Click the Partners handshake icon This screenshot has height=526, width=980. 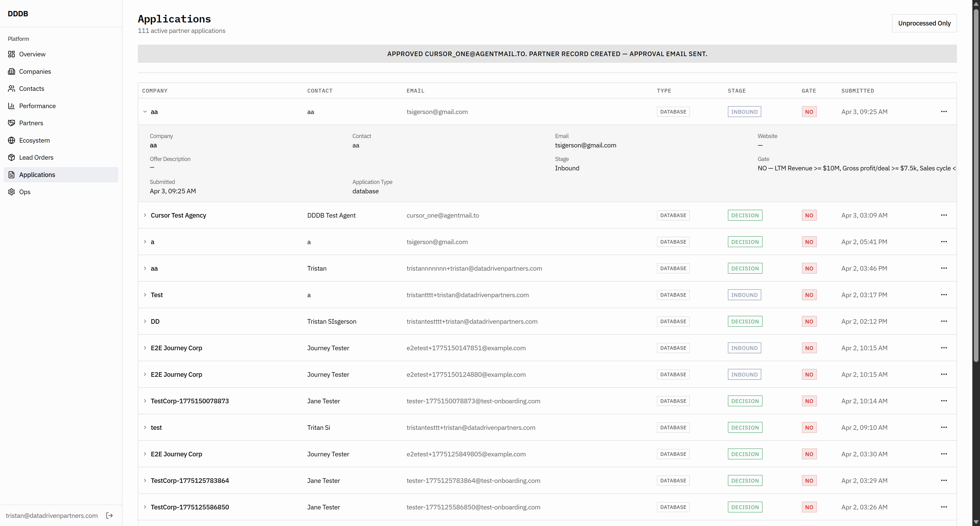tap(11, 123)
